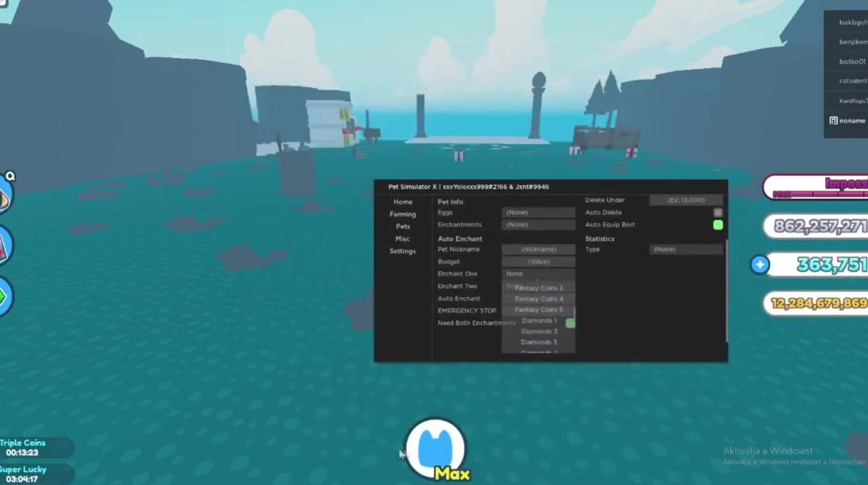Select Fantasy Coins 5 from list
Image resolution: width=868 pixels, height=485 pixels.
(538, 310)
